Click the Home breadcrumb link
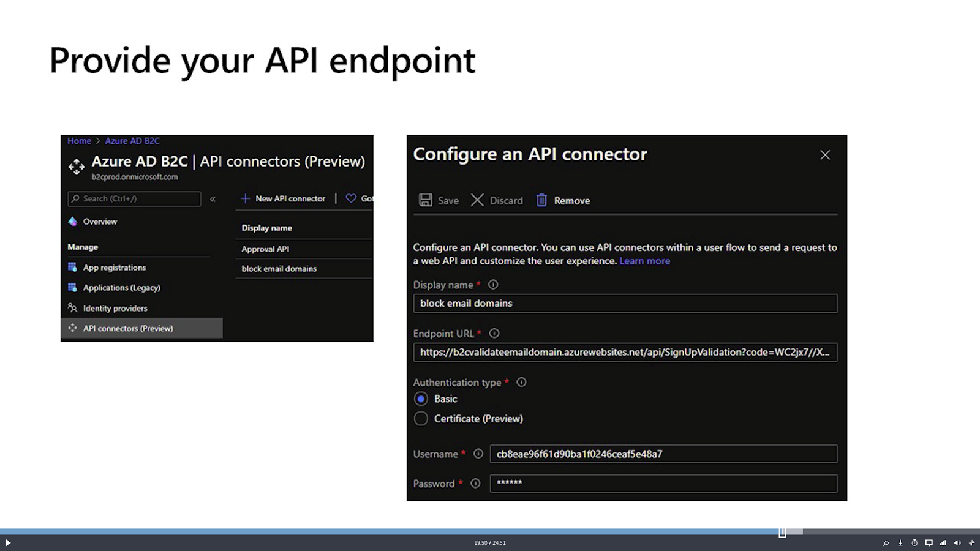Viewport: 980px width, 551px height. coord(79,141)
